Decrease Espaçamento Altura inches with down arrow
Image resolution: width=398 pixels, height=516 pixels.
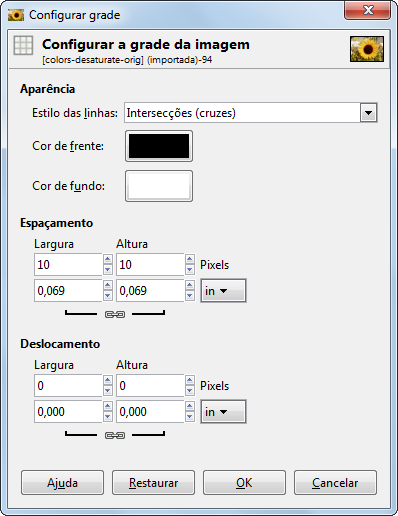[190, 296]
